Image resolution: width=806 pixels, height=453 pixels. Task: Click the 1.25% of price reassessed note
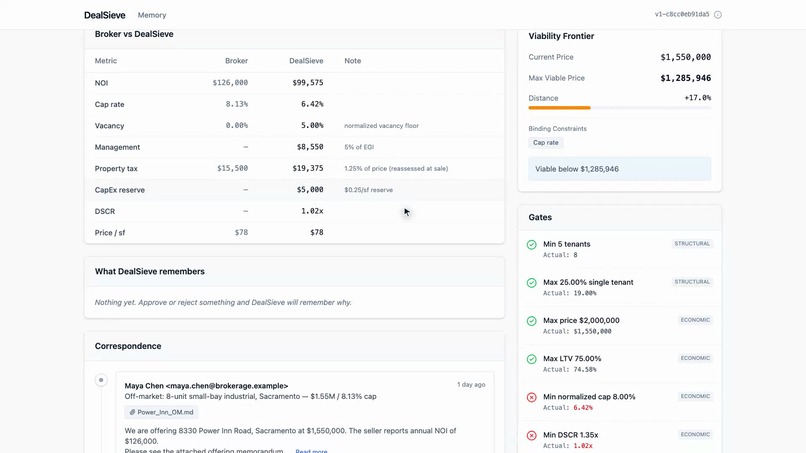396,169
